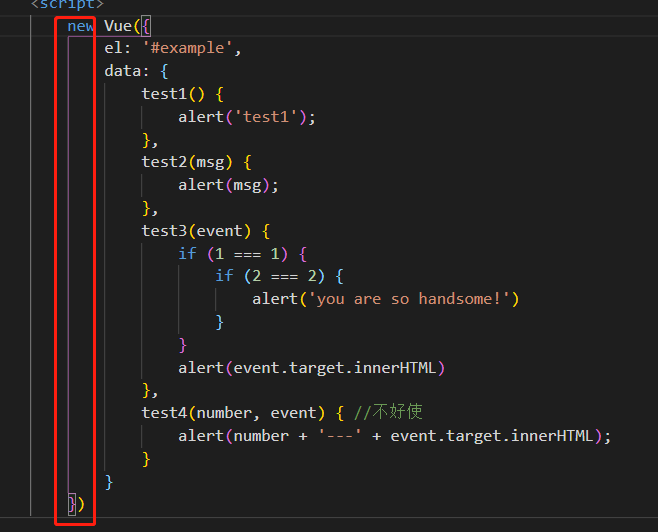
Task: Click the 'new' keyword before Vue
Action: [81, 26]
